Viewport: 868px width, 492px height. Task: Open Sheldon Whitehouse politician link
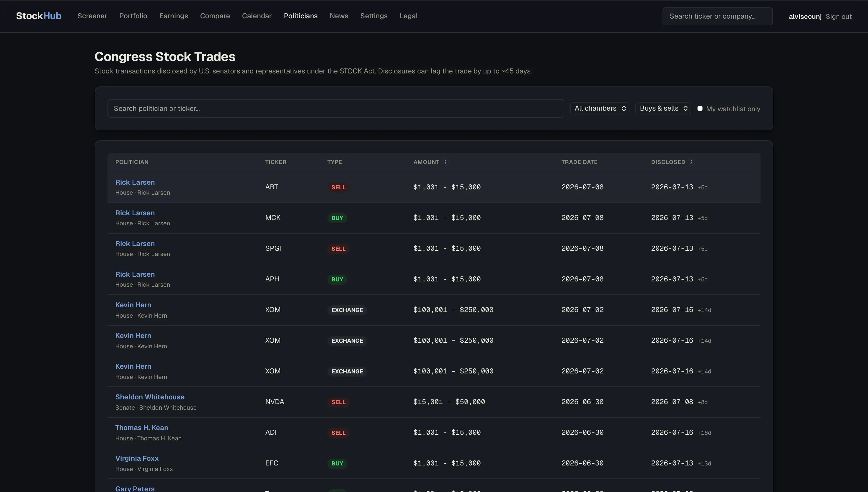point(150,397)
